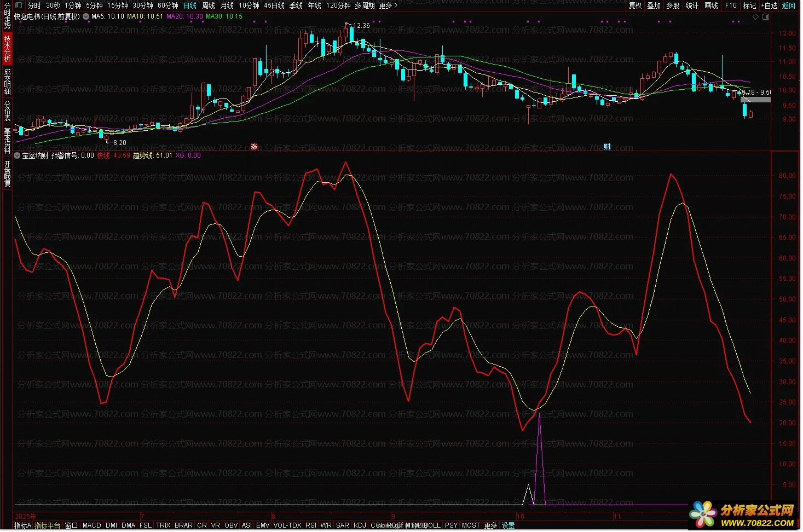Switch indicator to VOL-TDX
The height and width of the screenshot is (532, 803).
(x=287, y=525)
